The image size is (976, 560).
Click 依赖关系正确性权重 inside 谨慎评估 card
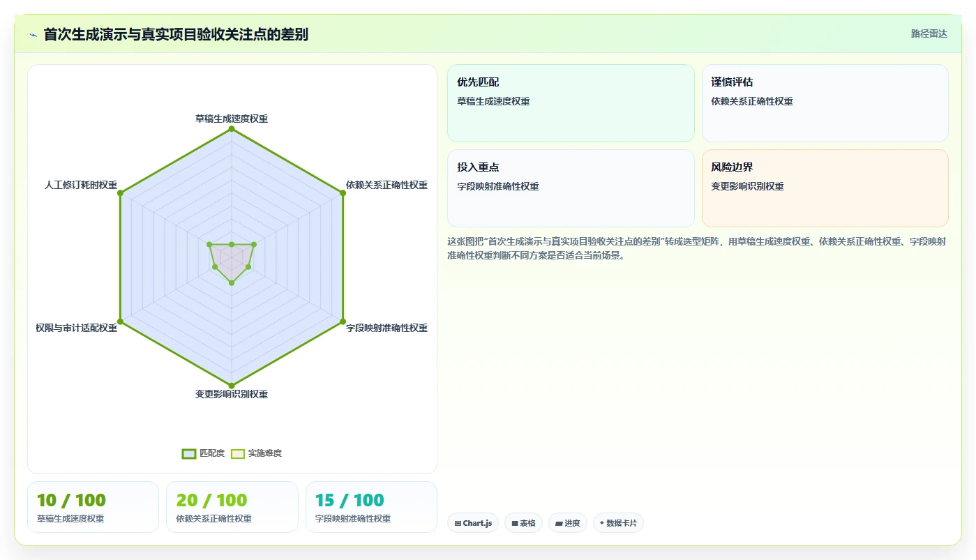tap(752, 101)
